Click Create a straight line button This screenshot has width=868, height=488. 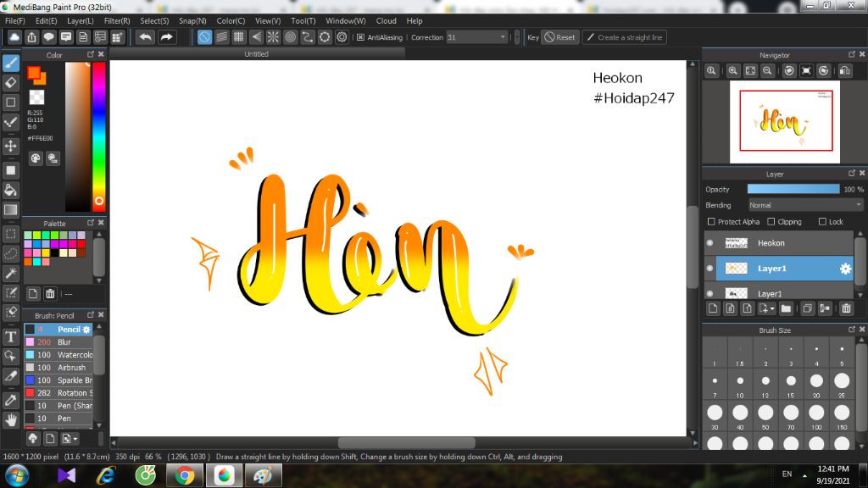tap(625, 37)
